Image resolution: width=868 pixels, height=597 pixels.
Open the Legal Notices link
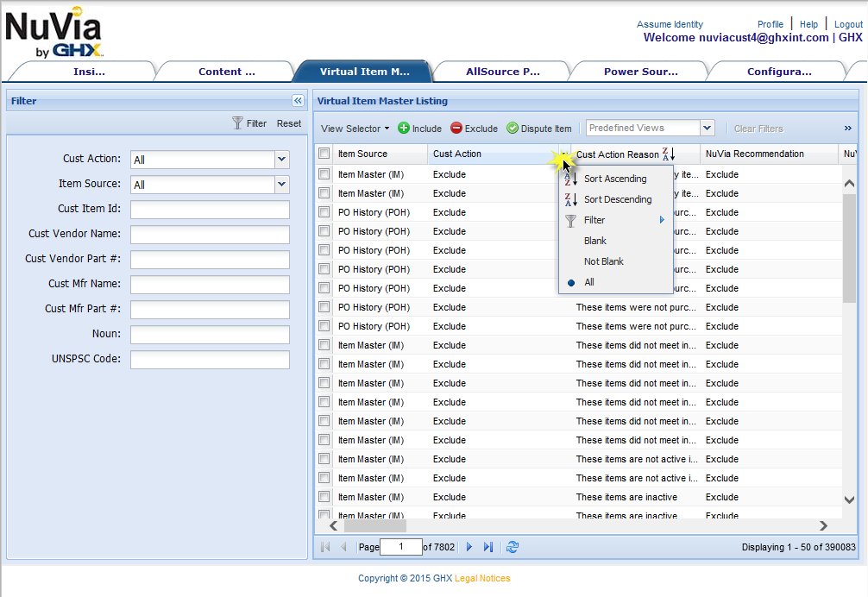click(482, 578)
